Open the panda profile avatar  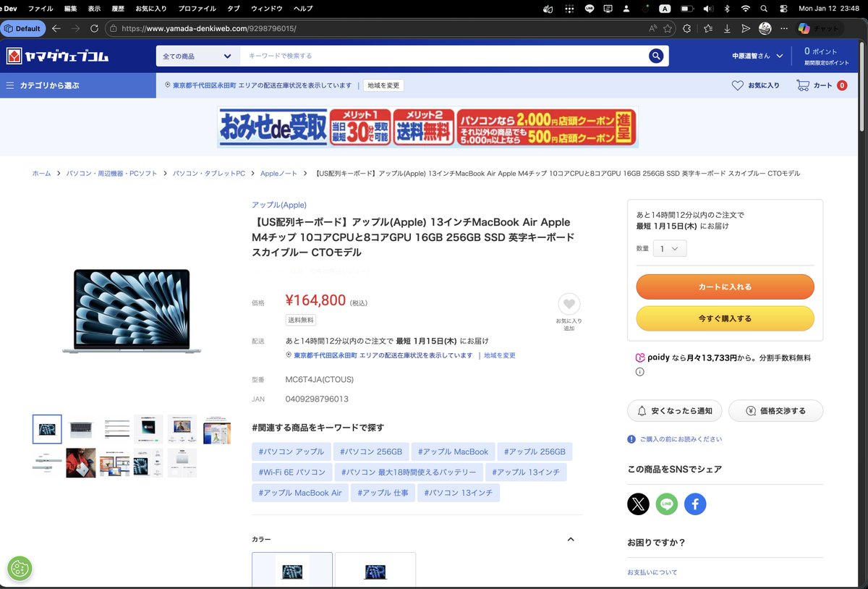[x=765, y=28]
